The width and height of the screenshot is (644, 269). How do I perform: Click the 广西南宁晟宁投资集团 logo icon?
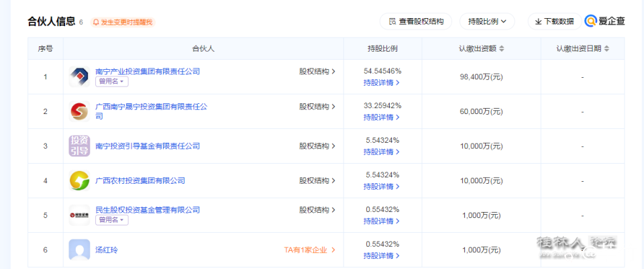pos(79,111)
